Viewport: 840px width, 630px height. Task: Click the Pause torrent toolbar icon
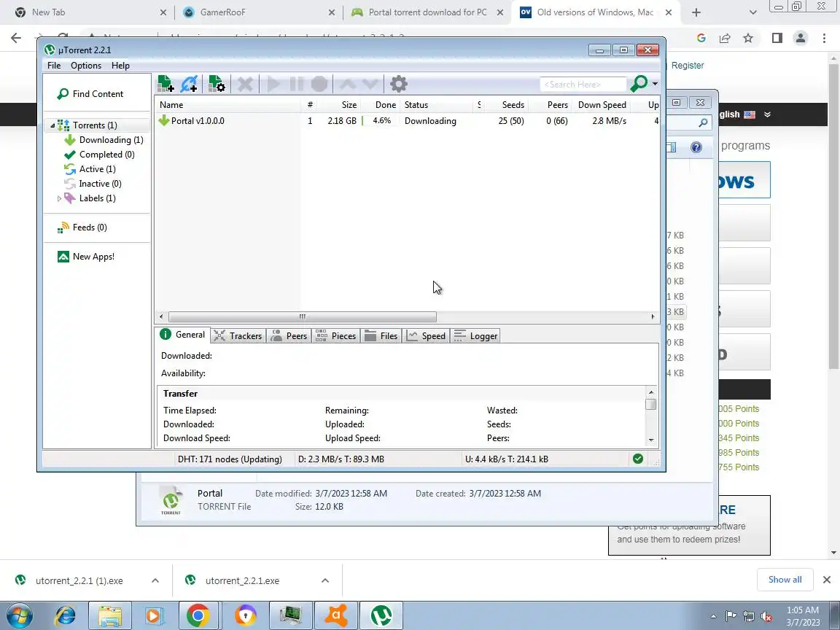(296, 84)
